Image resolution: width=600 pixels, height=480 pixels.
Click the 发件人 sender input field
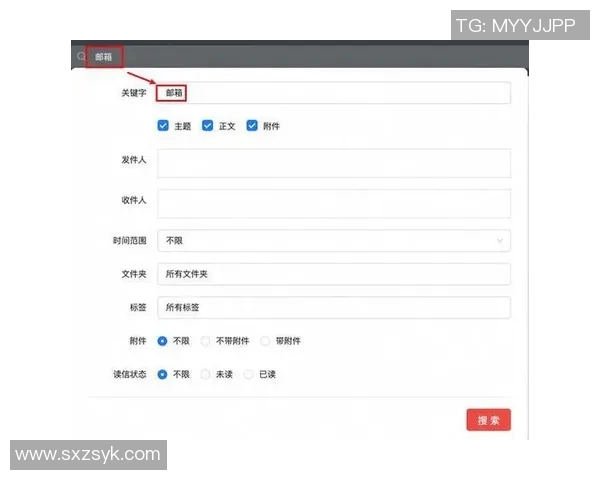point(333,163)
